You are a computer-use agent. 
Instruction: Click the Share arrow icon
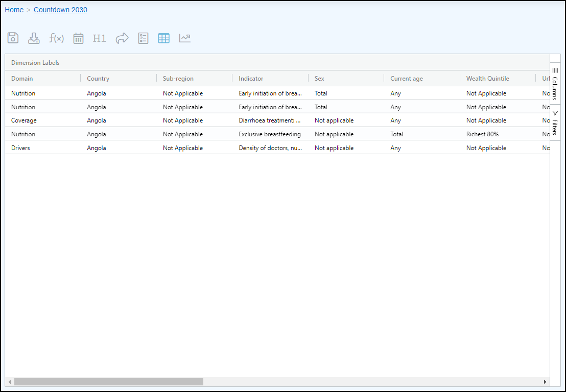click(x=122, y=38)
